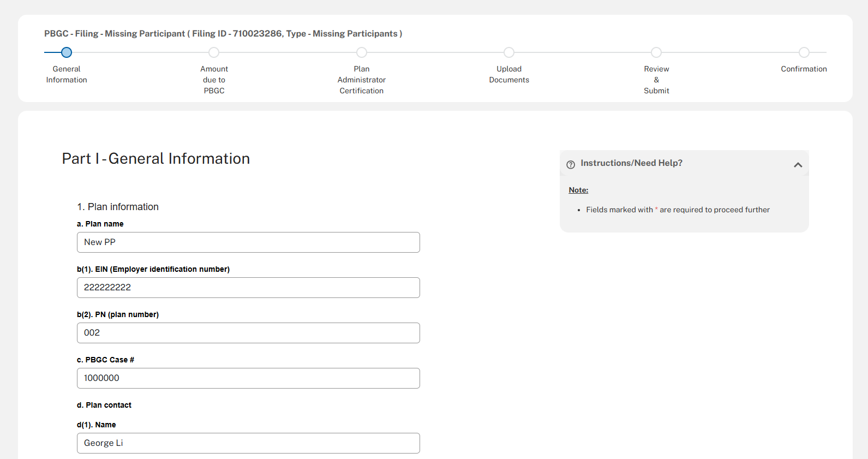Click the PN plan number field
The width and height of the screenshot is (868, 459).
(x=248, y=333)
